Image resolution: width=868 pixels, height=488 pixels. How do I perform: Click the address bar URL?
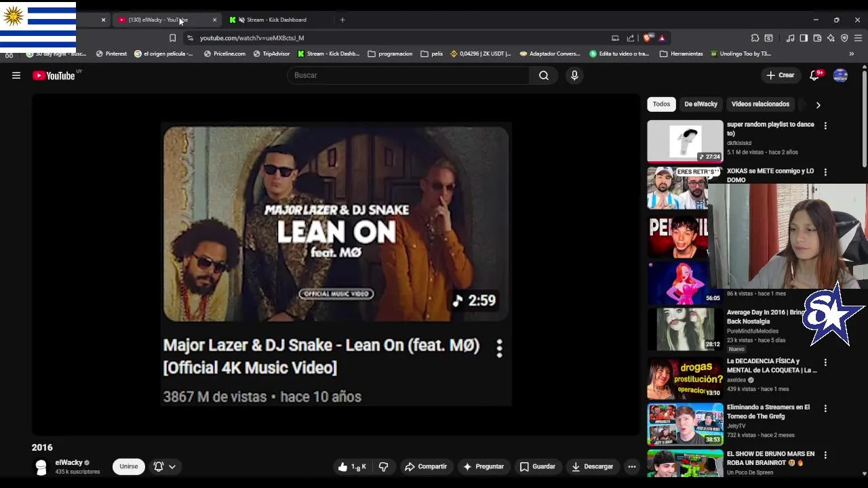point(252,38)
